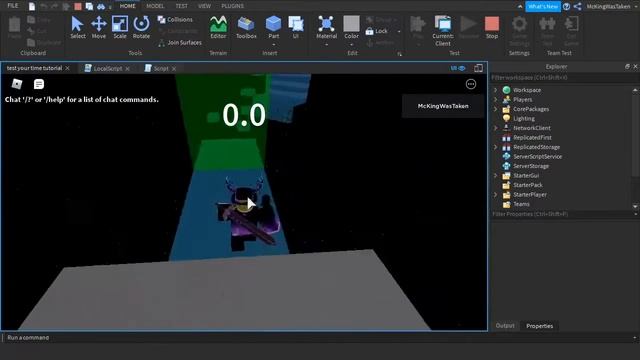The height and width of the screenshot is (360, 640).
Task: Stop the running playtest
Action: pos(492,27)
